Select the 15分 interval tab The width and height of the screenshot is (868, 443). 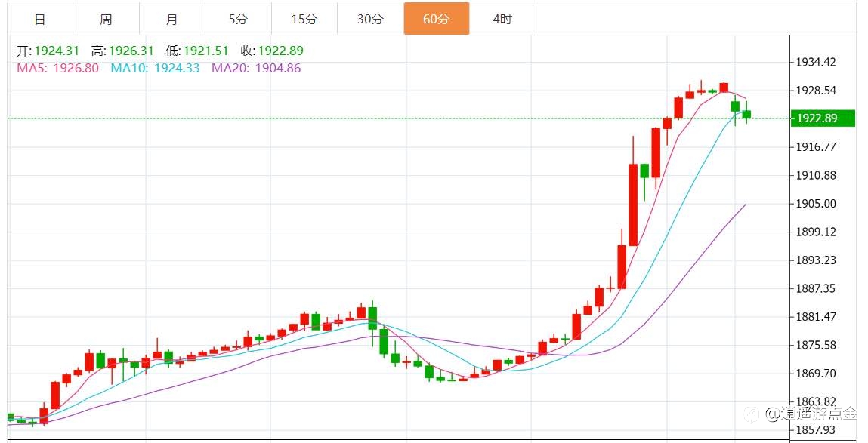click(x=304, y=19)
